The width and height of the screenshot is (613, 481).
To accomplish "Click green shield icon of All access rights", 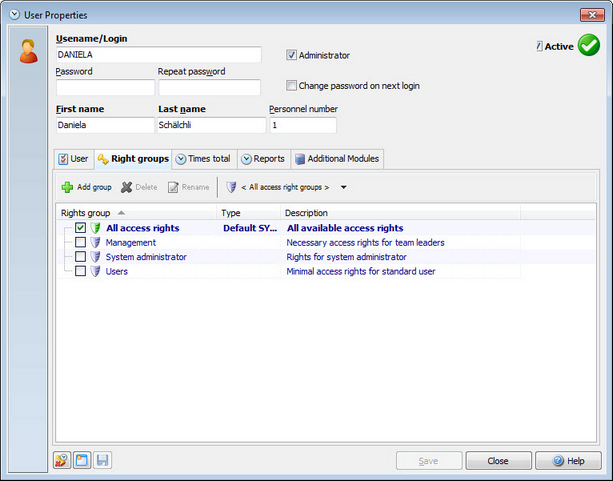I will (x=95, y=228).
